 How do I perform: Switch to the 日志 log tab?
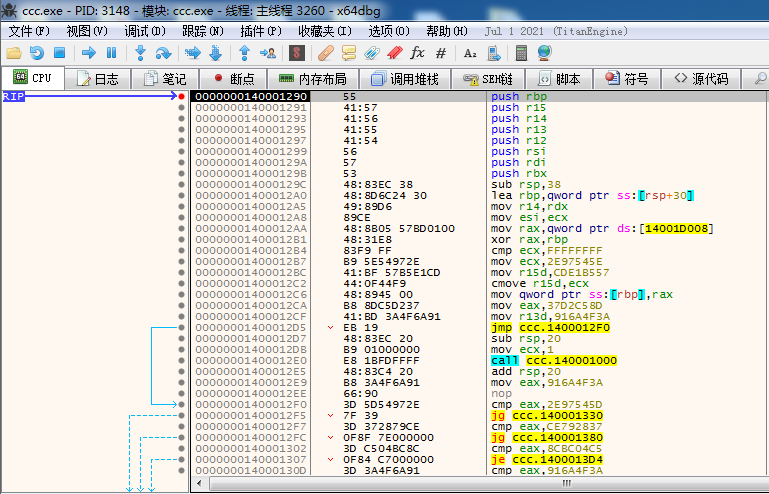(98, 79)
